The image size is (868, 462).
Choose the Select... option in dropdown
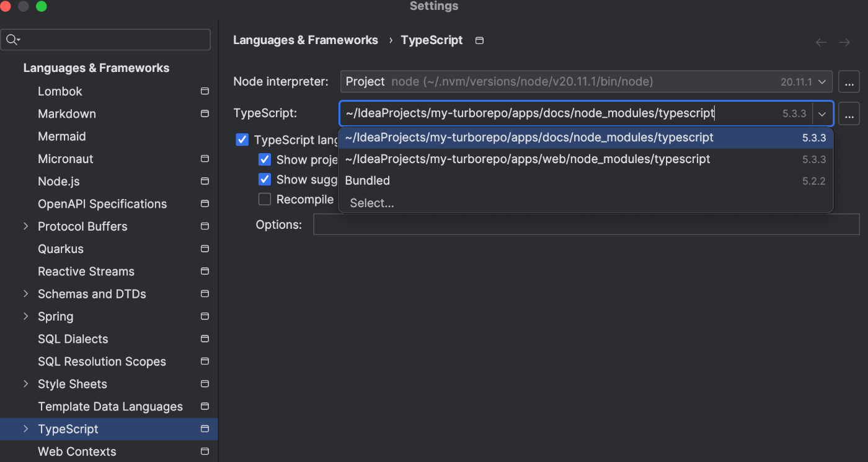(586, 203)
